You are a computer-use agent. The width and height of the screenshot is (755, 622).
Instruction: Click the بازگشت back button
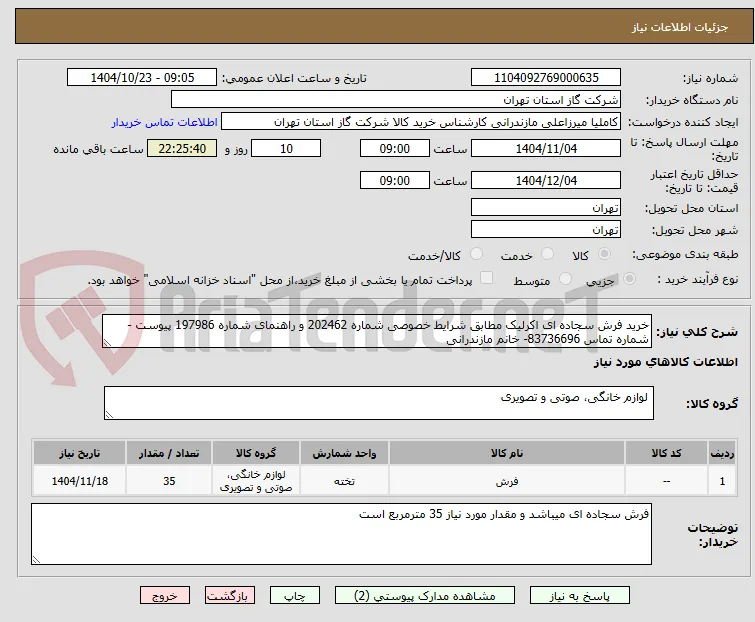[x=230, y=596]
